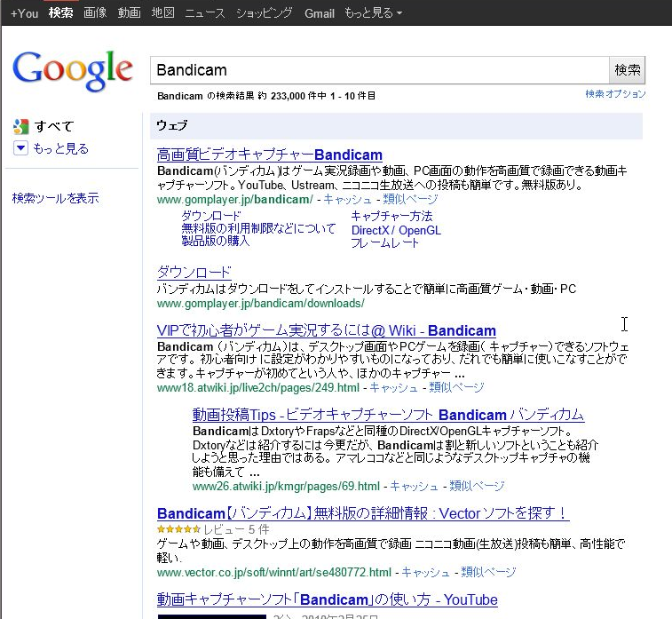Viewport: 672px width, 619px height.
Task: Open ショッピング in top bar
Action: [265, 12]
